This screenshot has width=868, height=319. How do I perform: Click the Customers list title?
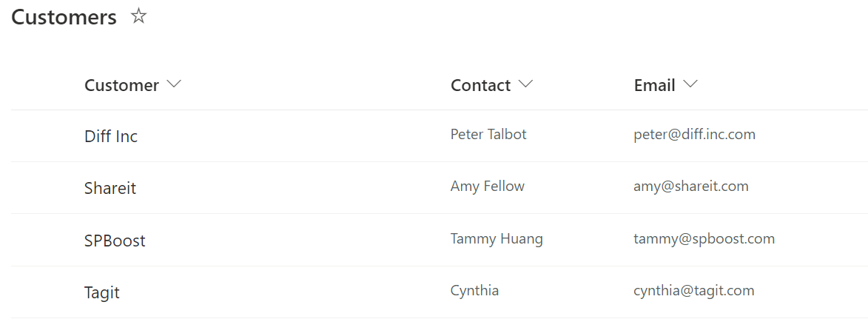coord(64,17)
